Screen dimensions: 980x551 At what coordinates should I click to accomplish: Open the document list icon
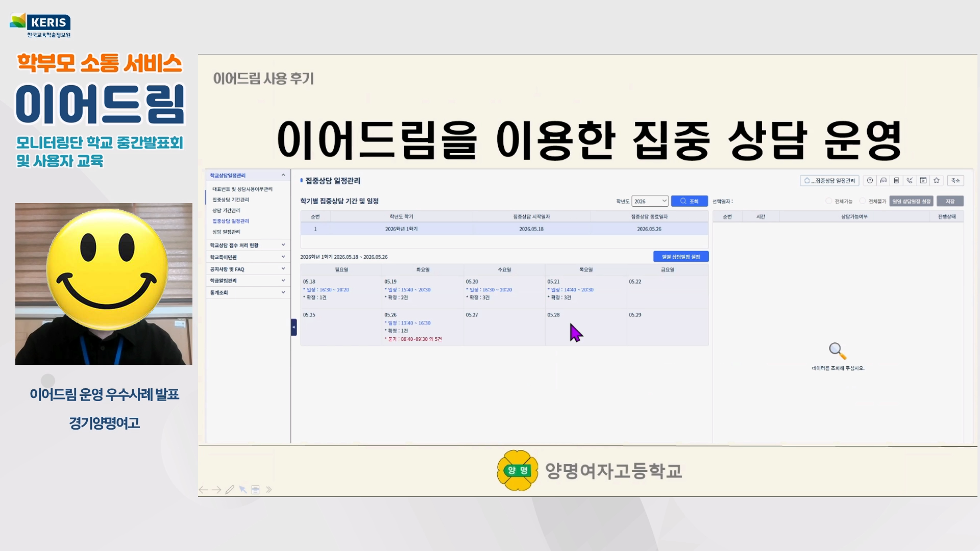[x=896, y=181]
